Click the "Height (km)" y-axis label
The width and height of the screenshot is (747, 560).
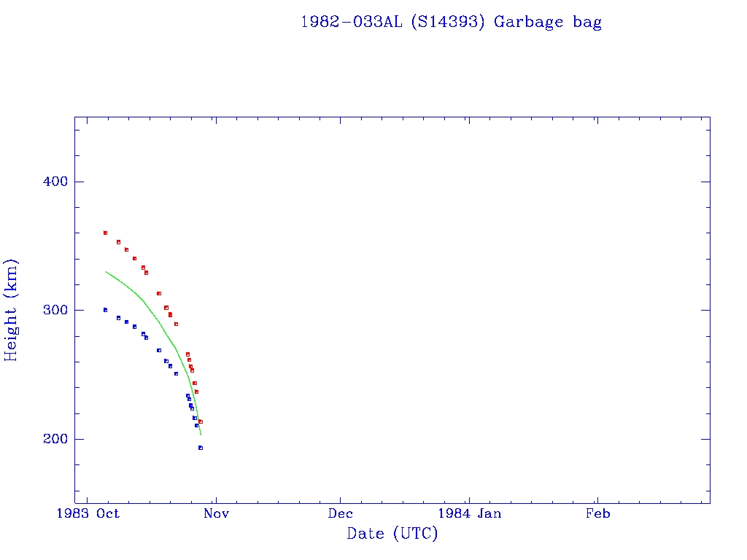[x=11, y=310]
